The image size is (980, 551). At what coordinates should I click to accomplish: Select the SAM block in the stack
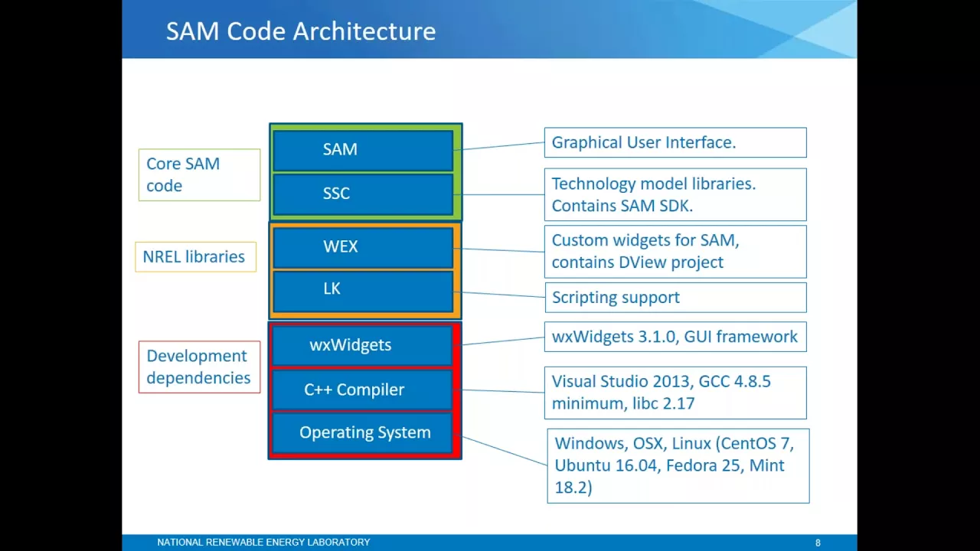click(x=363, y=150)
